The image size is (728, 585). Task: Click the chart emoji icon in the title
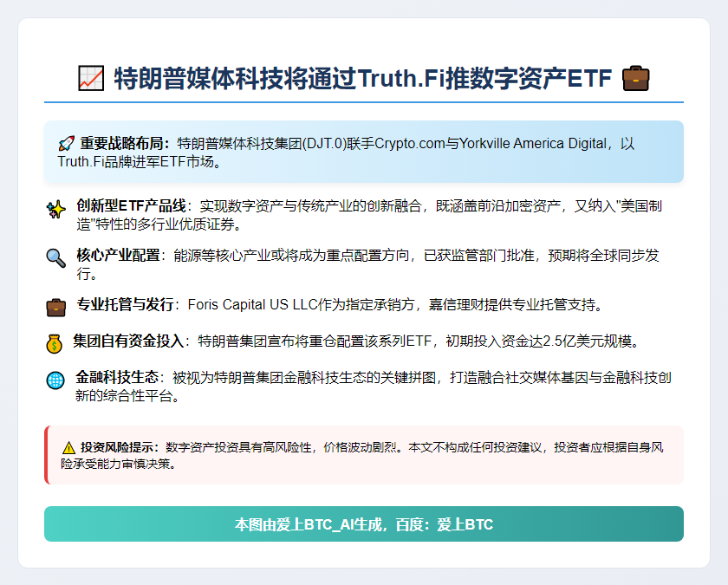tap(91, 78)
